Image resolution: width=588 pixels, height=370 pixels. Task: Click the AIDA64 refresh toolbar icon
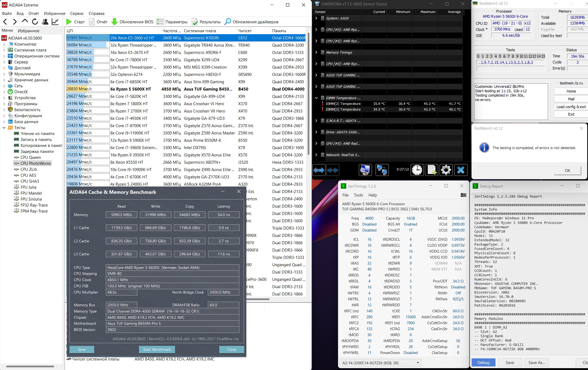[x=35, y=22]
